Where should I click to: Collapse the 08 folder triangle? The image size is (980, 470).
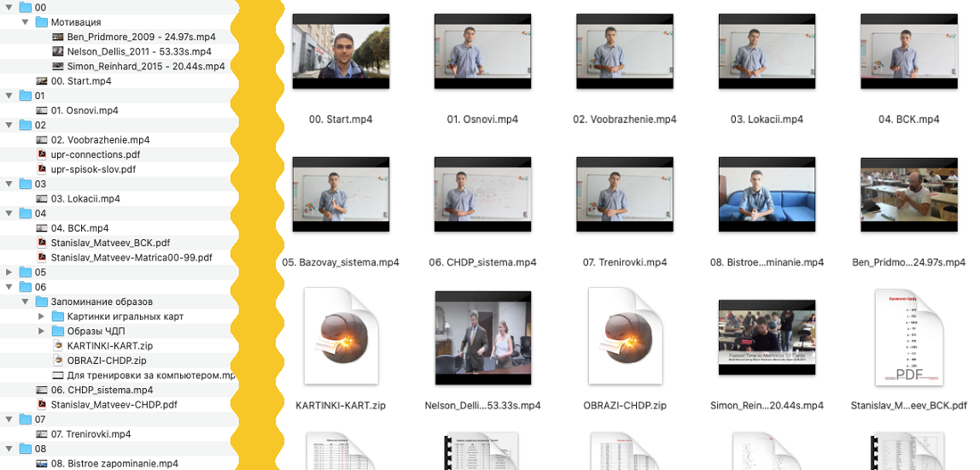coord(9,449)
